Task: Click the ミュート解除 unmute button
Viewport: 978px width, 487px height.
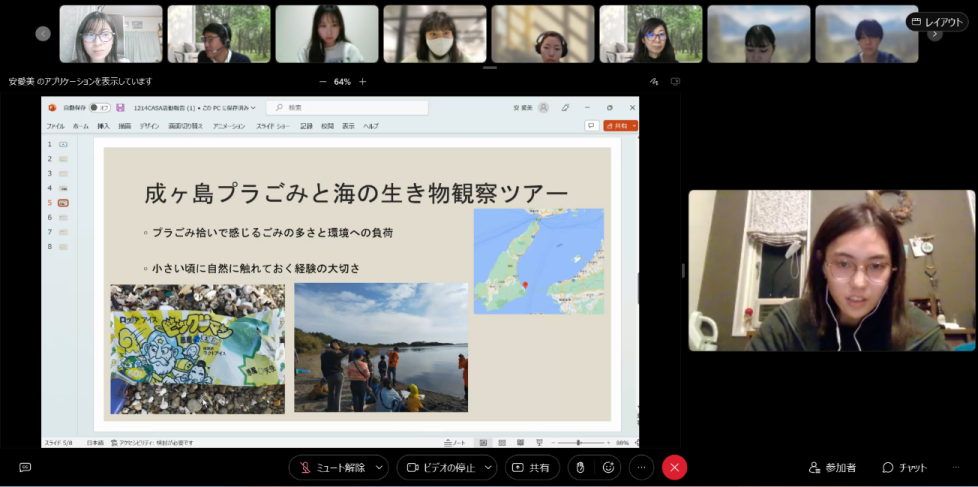Action: [332, 468]
